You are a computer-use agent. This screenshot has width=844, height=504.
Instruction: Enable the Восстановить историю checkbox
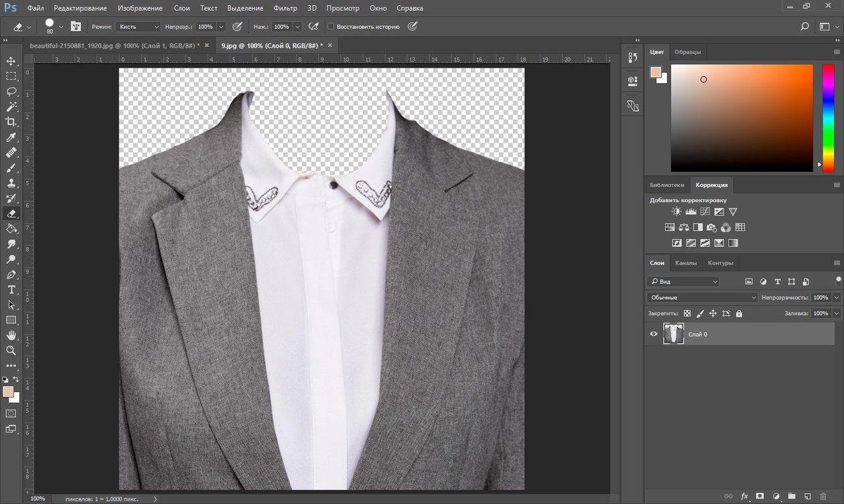point(331,27)
